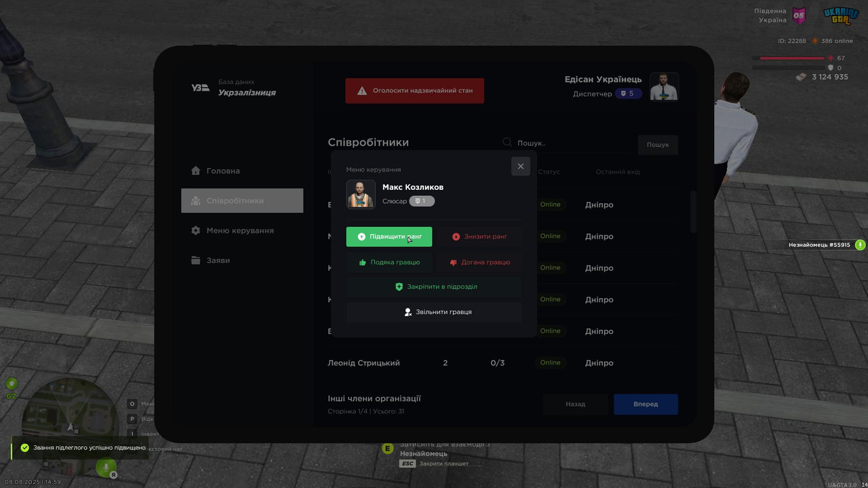Click the Знизити ранг button
This screenshot has height=488, width=868.
coord(479,237)
